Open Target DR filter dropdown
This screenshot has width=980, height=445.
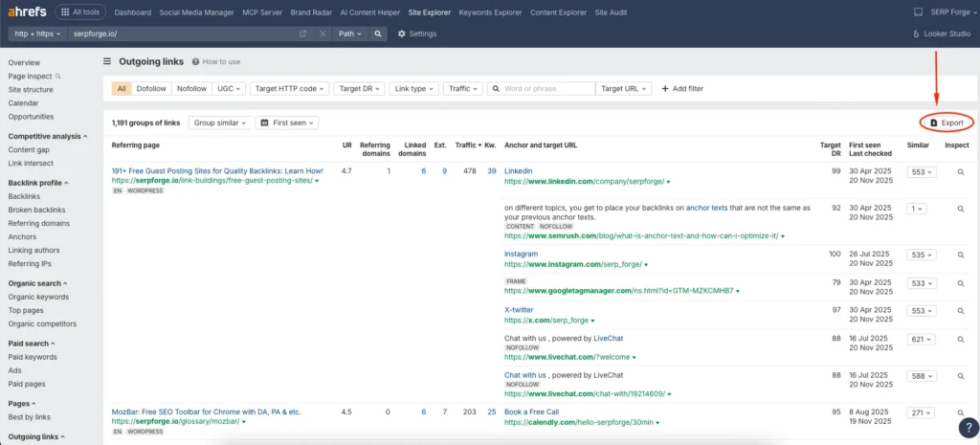pyautogui.click(x=359, y=89)
